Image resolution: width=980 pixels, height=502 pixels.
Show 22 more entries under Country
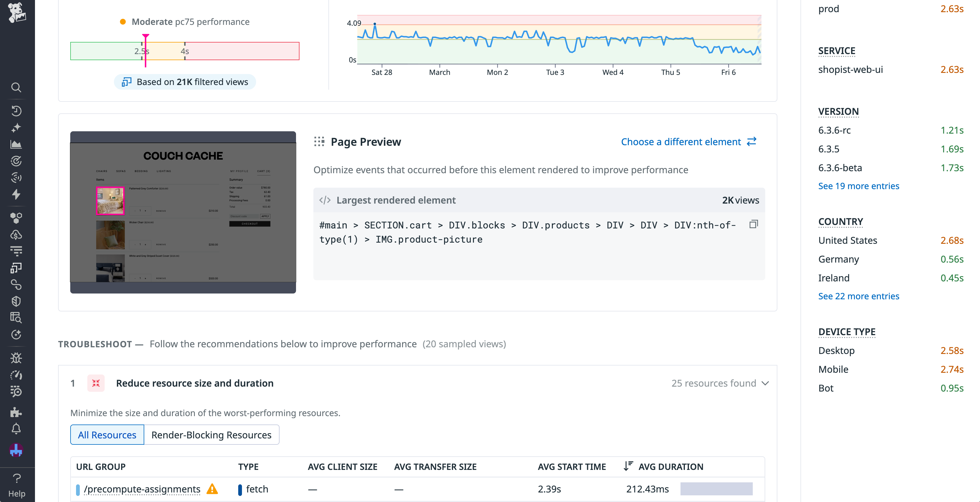[859, 296]
